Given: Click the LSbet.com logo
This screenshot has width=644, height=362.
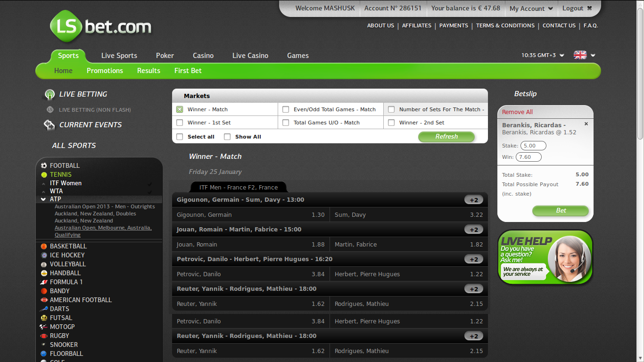Looking at the screenshot, I should [101, 27].
